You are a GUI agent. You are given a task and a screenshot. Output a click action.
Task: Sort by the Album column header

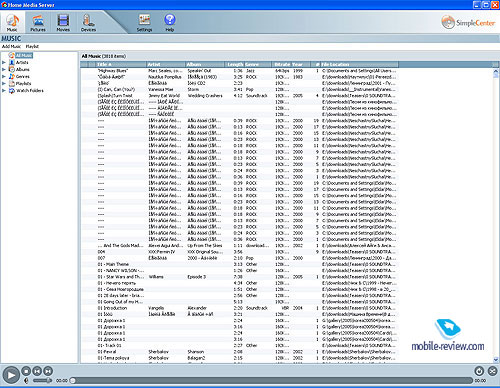coord(206,64)
